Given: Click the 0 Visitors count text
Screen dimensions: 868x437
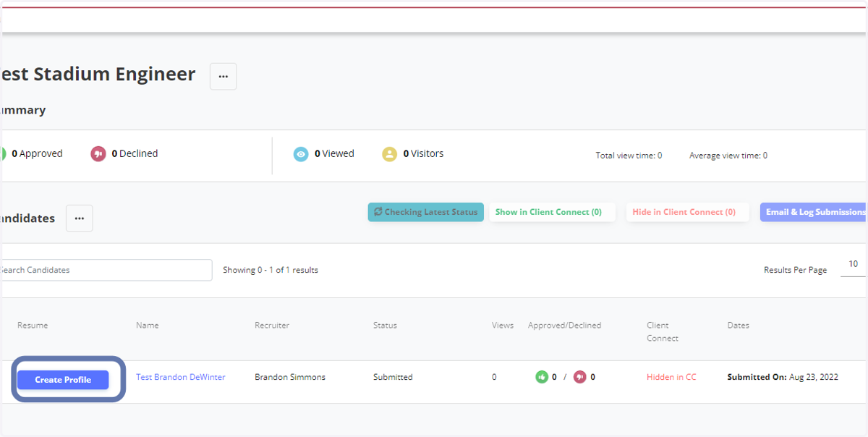Looking at the screenshot, I should [x=423, y=153].
